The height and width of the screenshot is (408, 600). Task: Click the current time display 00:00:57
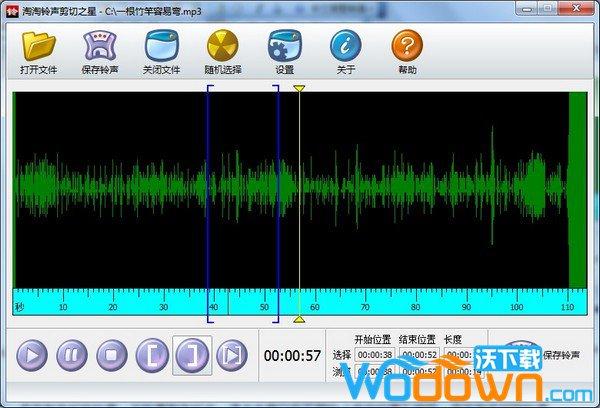[292, 356]
